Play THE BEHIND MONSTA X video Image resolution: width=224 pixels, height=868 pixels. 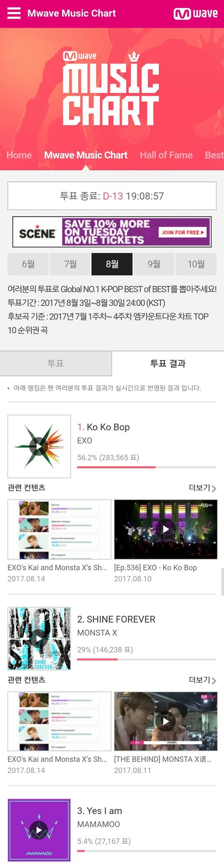pyautogui.click(x=166, y=721)
